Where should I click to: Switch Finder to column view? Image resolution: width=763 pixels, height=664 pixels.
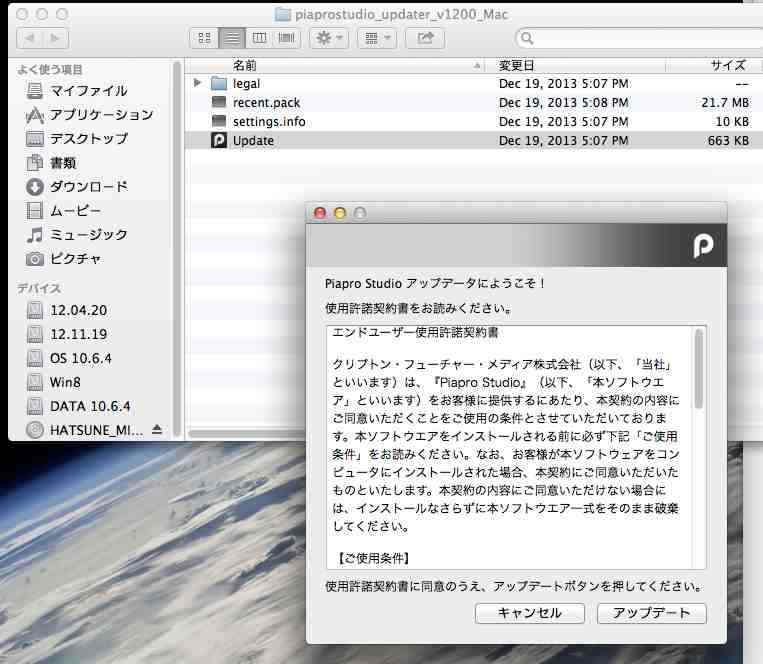[259, 38]
